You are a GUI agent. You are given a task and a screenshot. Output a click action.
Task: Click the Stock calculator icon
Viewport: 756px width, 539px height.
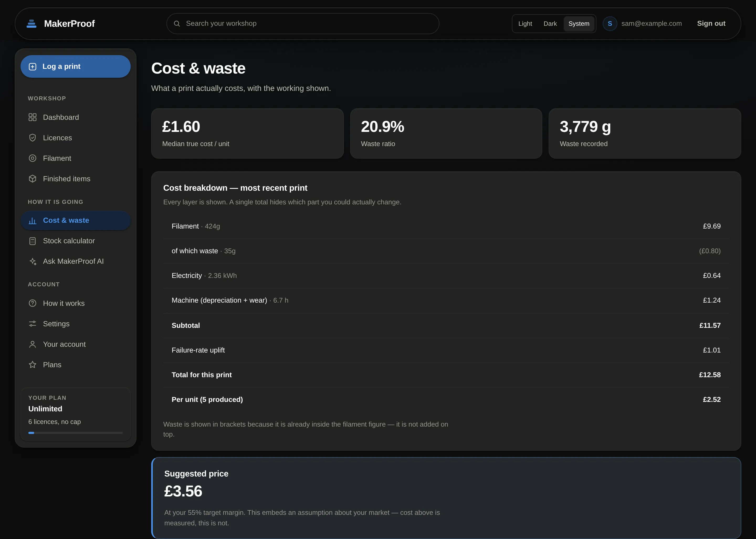click(x=33, y=241)
